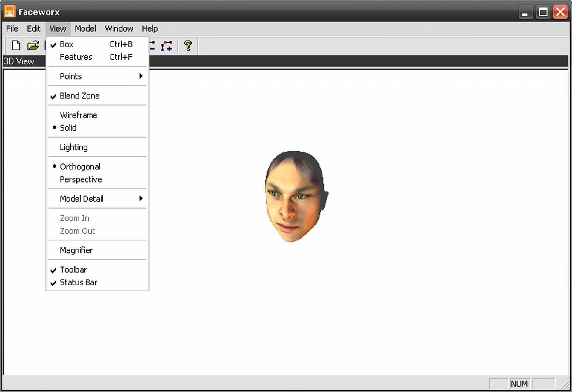
Task: Expand the Model Detail submenu
Action: pos(82,198)
